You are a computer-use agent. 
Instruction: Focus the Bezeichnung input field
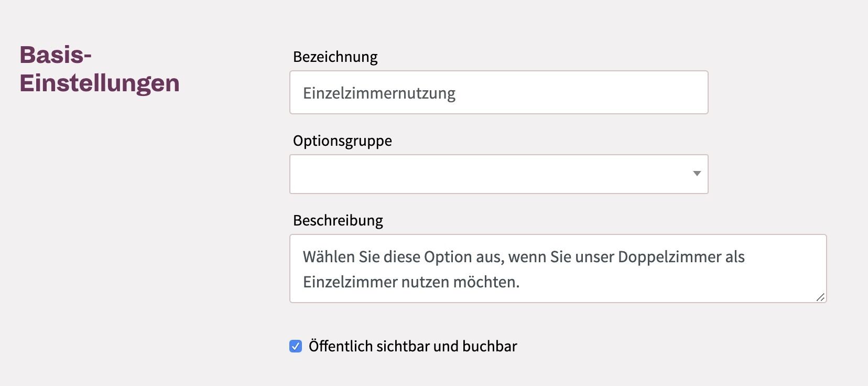coord(499,92)
